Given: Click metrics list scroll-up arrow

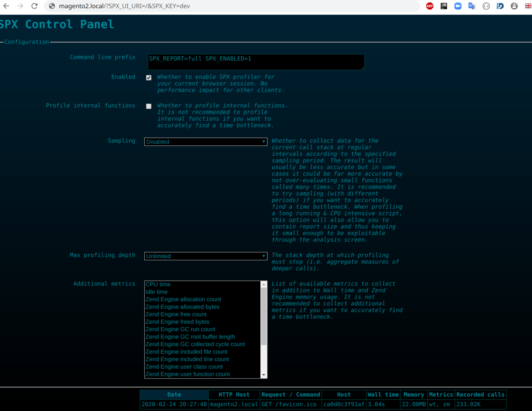Looking at the screenshot, I should pyautogui.click(x=264, y=284).
